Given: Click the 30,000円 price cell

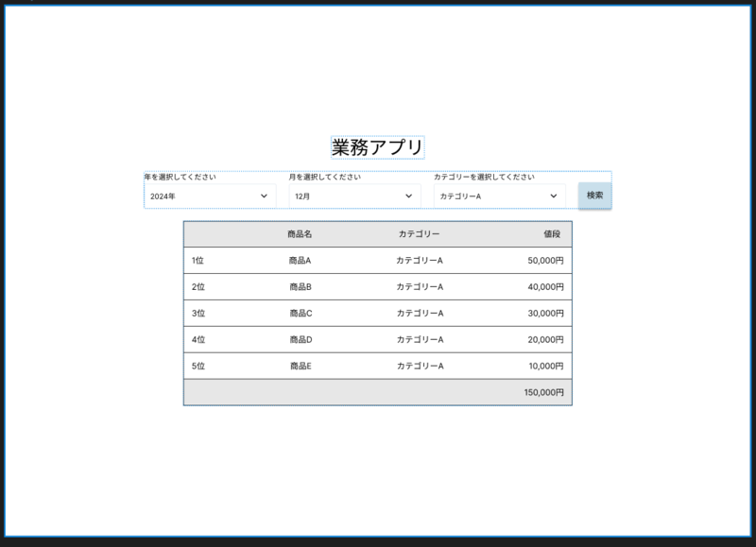Looking at the screenshot, I should click(545, 314).
